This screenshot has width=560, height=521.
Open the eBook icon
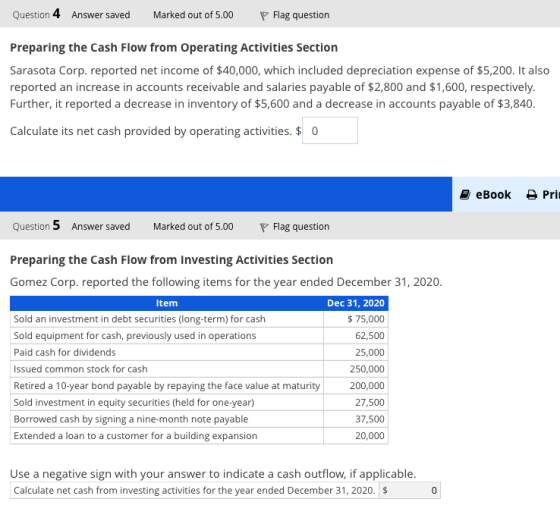465,195
